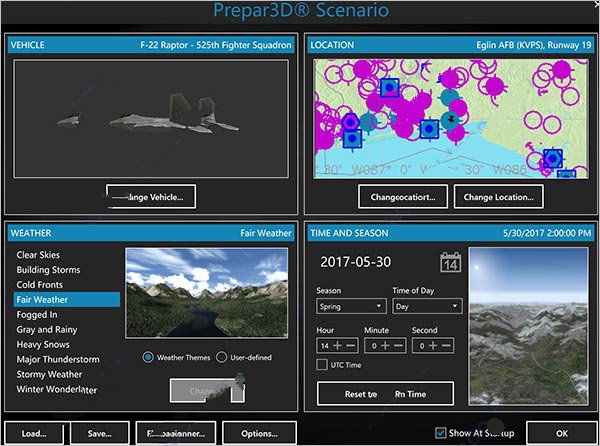Select the Weather Themes radio button
Image resolution: width=600 pixels, height=446 pixels.
tap(148, 357)
